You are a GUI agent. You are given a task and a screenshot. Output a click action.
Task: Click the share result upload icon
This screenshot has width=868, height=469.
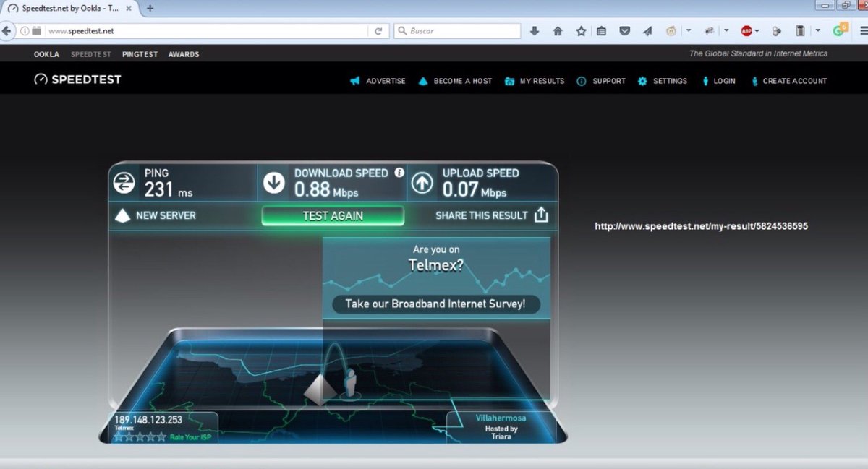[x=541, y=215]
